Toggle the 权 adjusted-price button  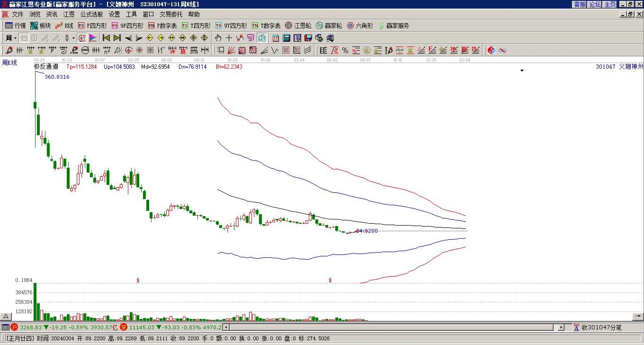pos(82,38)
